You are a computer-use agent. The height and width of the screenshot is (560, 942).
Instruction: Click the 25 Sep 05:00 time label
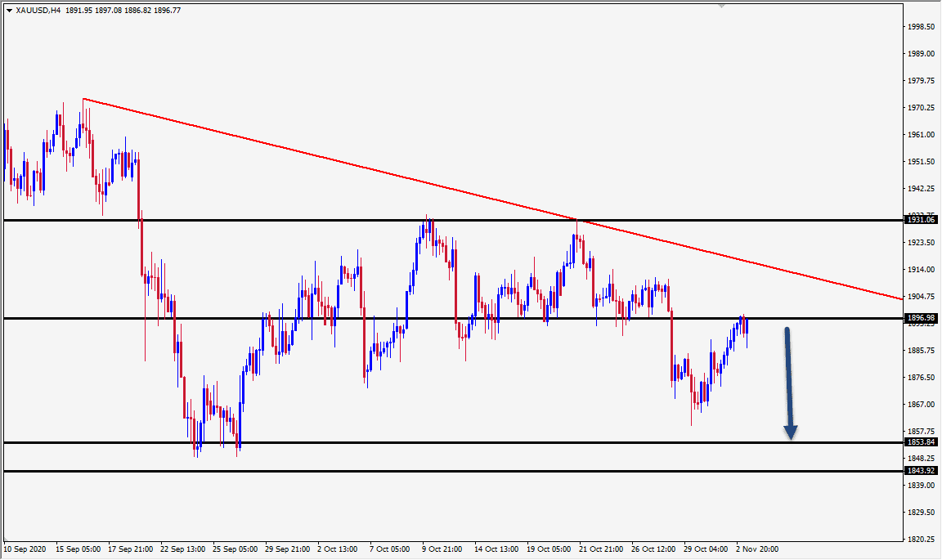click(235, 549)
